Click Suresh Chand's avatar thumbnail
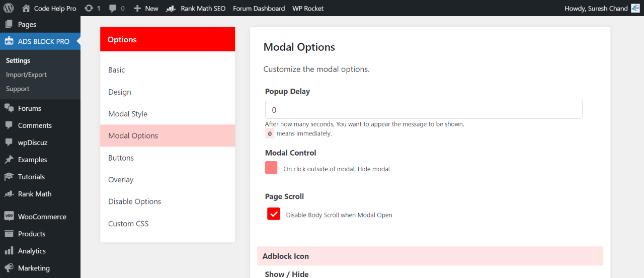This screenshot has width=644, height=278. coord(635,8)
